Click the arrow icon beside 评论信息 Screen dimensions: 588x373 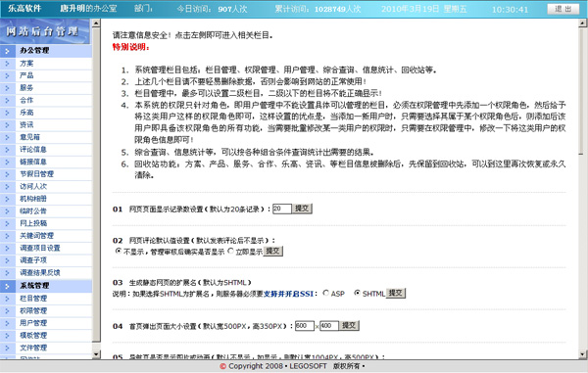(8, 150)
